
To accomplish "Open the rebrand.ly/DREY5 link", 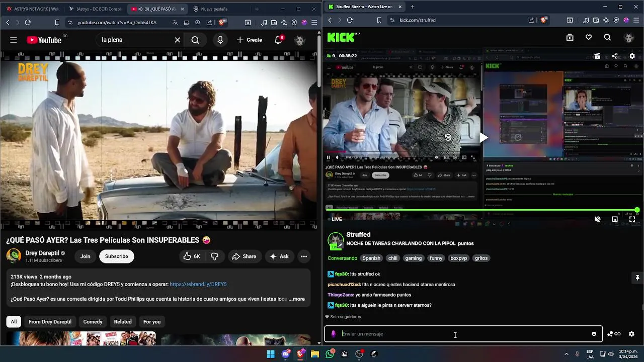I will tap(198, 284).
